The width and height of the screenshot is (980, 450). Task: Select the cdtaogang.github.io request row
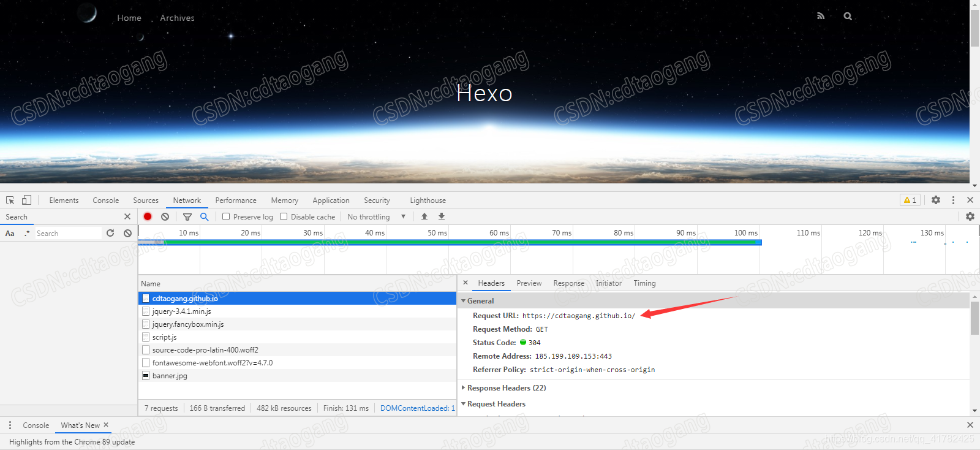298,299
